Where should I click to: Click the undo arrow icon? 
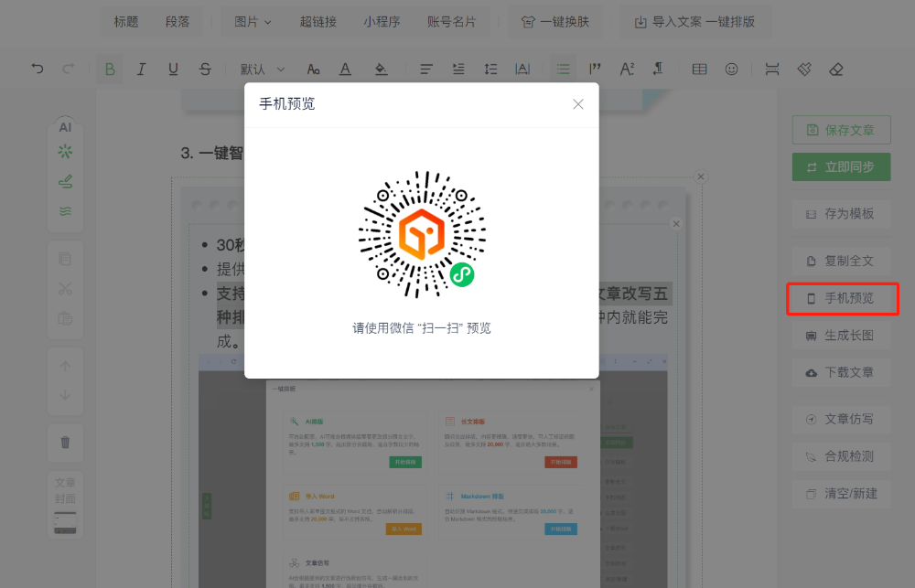(x=38, y=69)
